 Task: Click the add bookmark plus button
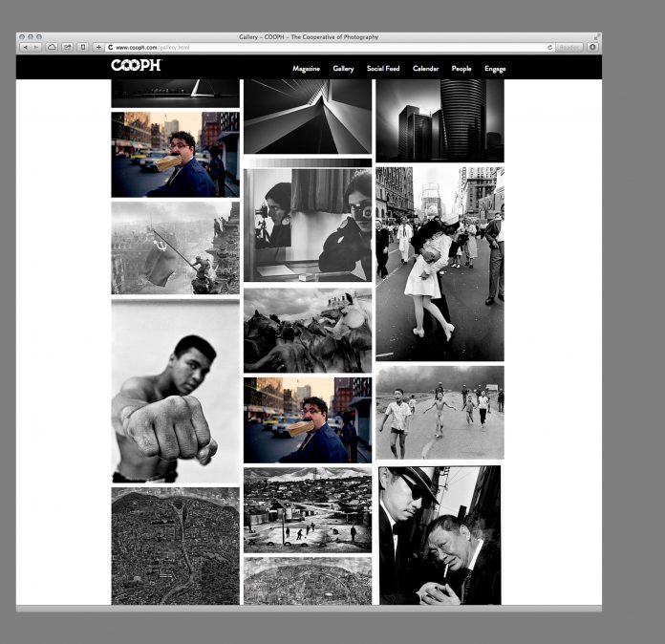click(x=98, y=47)
